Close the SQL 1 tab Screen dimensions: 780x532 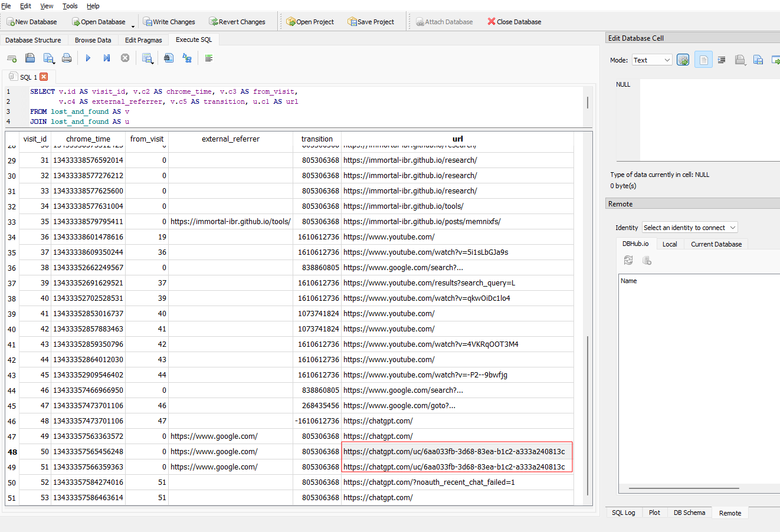(x=44, y=77)
